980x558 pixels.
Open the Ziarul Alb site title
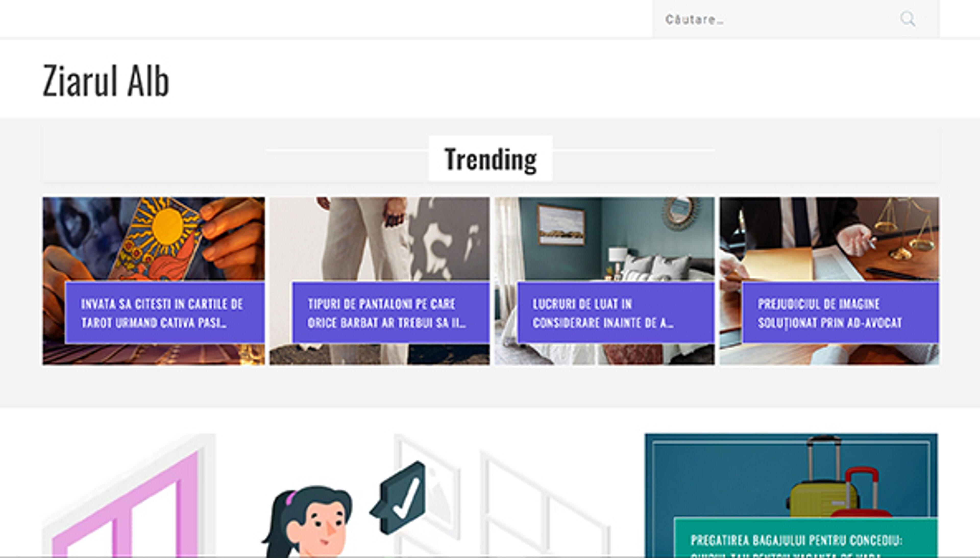click(x=106, y=80)
